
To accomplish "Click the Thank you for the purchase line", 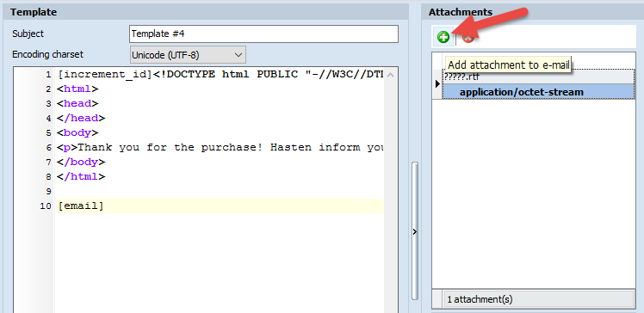I will coord(220,147).
